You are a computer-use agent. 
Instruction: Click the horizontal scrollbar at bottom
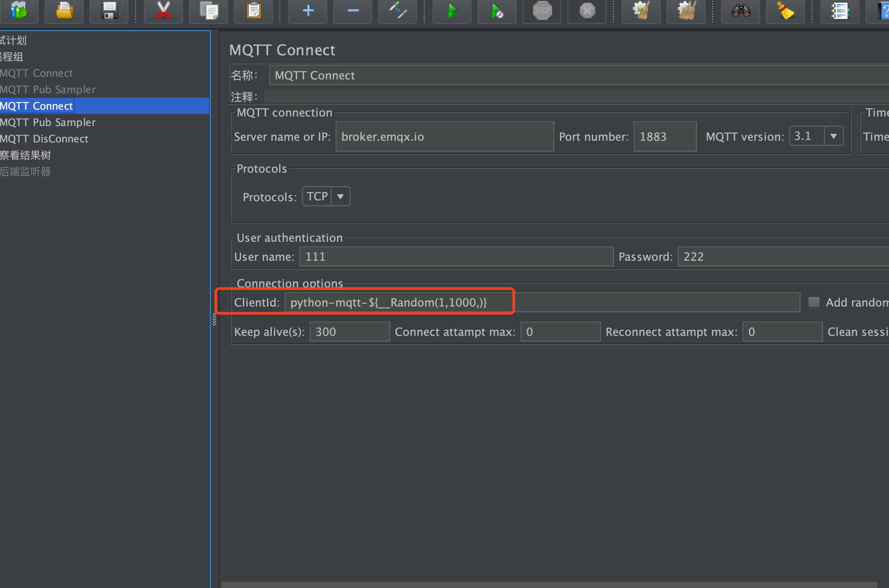[549, 585]
